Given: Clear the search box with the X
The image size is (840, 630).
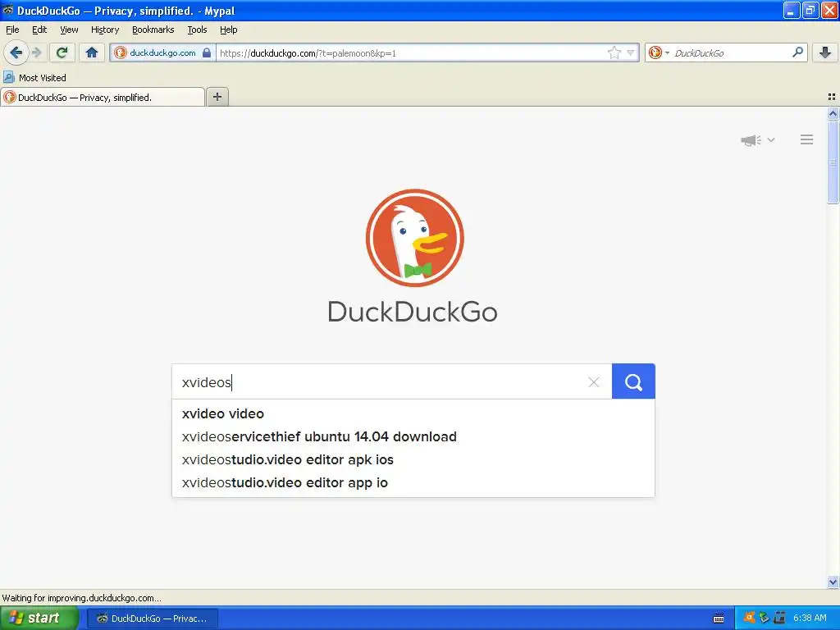Looking at the screenshot, I should click(x=594, y=382).
